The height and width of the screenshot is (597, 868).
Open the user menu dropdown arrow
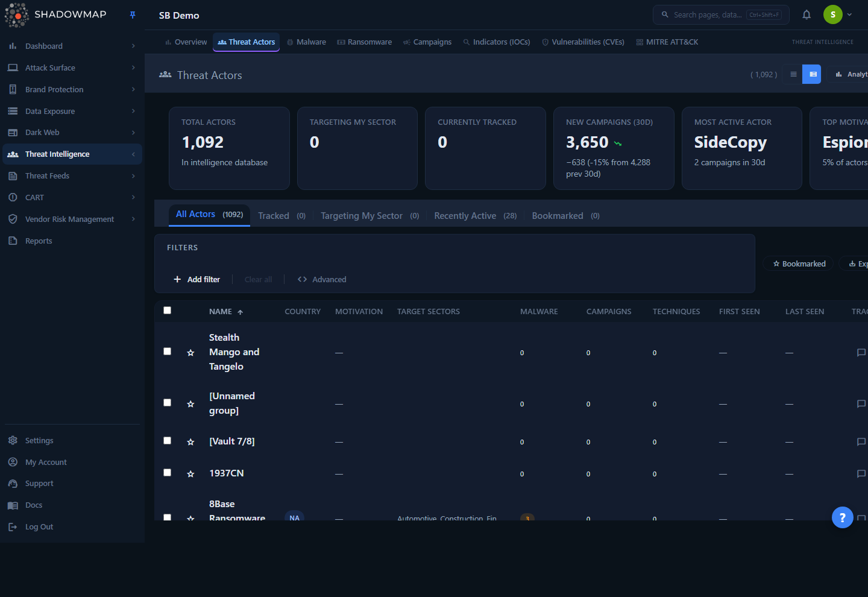pyautogui.click(x=849, y=14)
